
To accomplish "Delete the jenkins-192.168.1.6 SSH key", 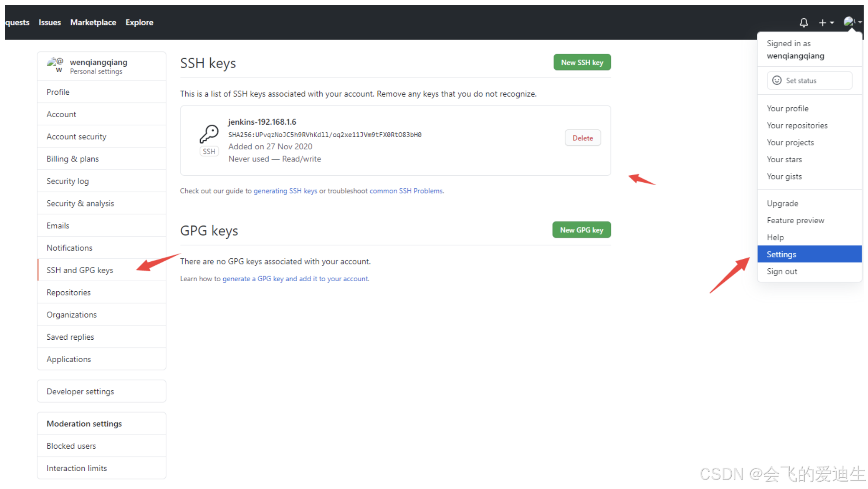I will point(582,138).
